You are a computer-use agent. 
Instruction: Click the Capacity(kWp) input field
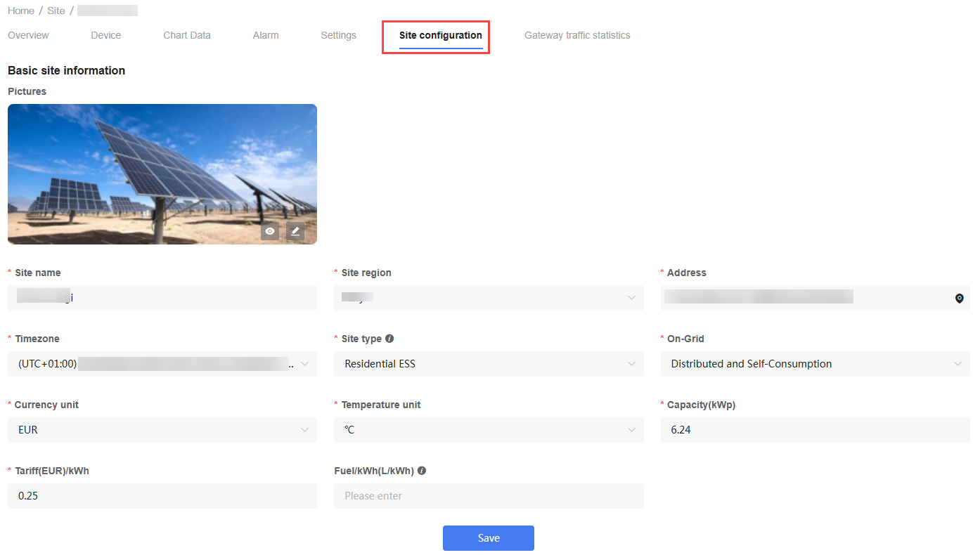tap(815, 430)
